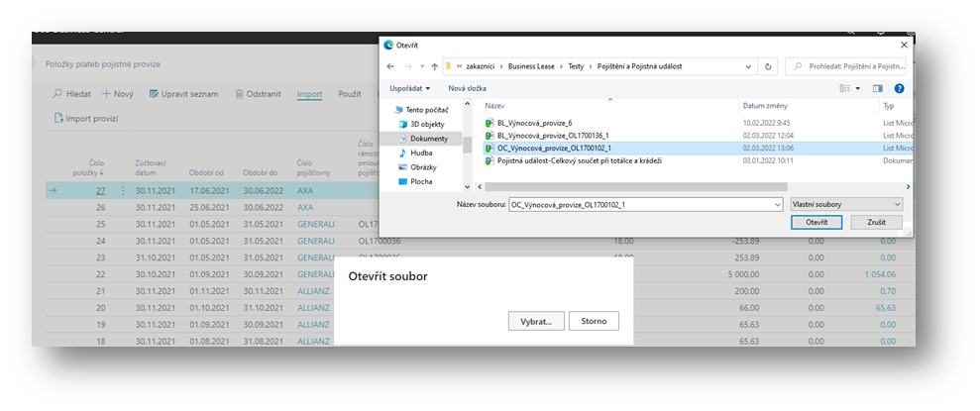Select Hudba in navigation pane
This screenshot has width=980, height=411.
[x=422, y=154]
